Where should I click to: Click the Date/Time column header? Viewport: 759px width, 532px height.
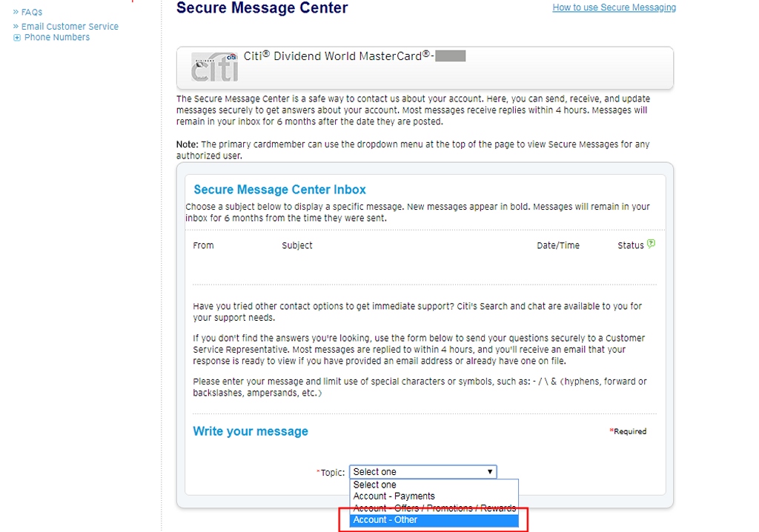coord(558,245)
